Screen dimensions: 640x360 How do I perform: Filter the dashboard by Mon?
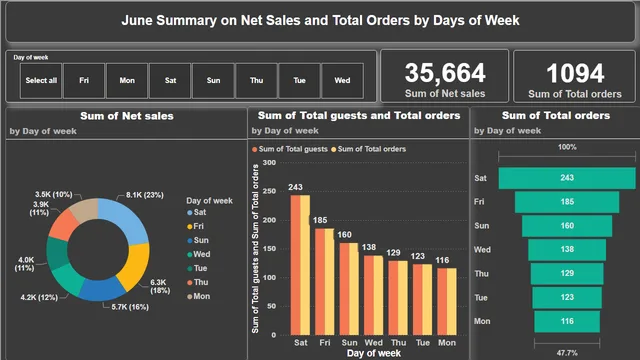click(127, 81)
